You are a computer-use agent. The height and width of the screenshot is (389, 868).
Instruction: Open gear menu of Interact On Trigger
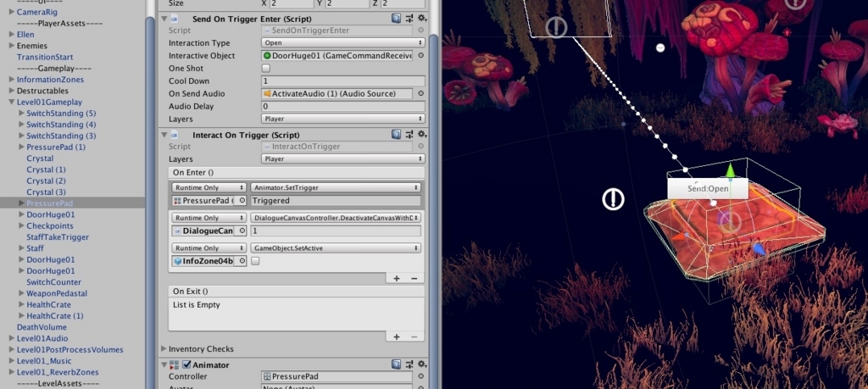coord(422,135)
